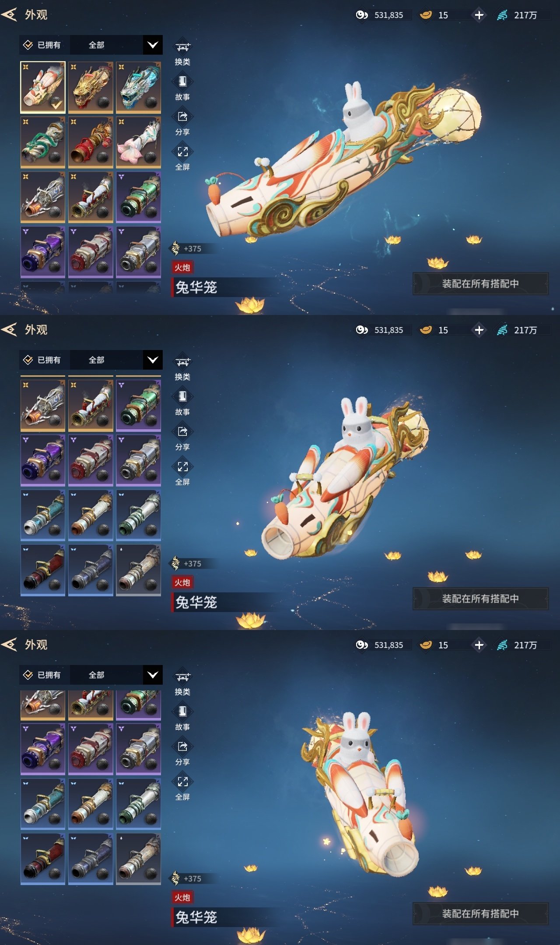Select the 全部 filter label in the middle screenshot
The width and height of the screenshot is (560, 945).
pos(96,360)
